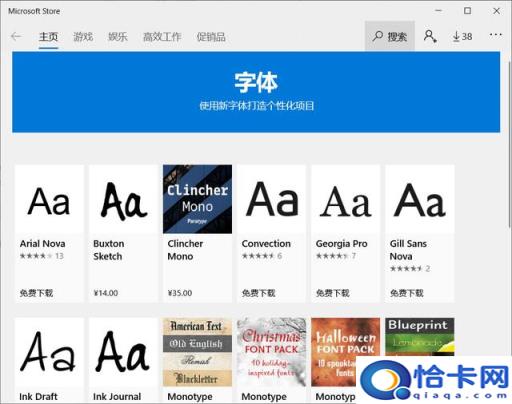The height and width of the screenshot is (404, 512).
Task: Click the Convection star rating
Action: coord(258,256)
